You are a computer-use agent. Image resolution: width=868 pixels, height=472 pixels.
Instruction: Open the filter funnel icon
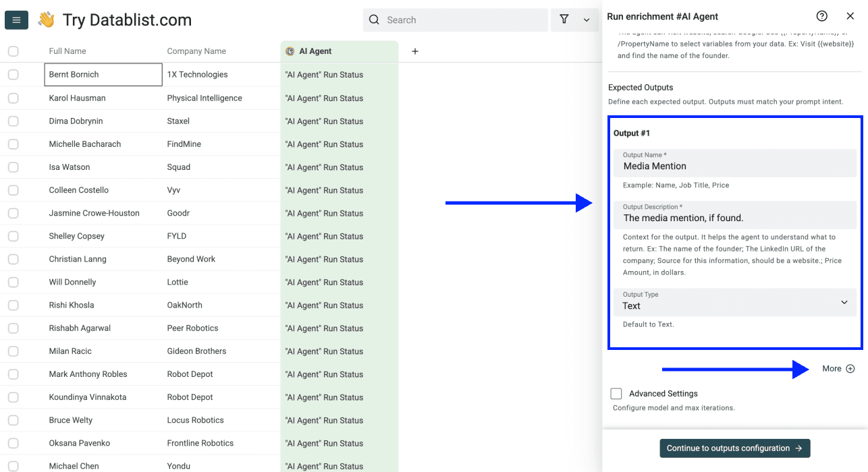pyautogui.click(x=564, y=20)
